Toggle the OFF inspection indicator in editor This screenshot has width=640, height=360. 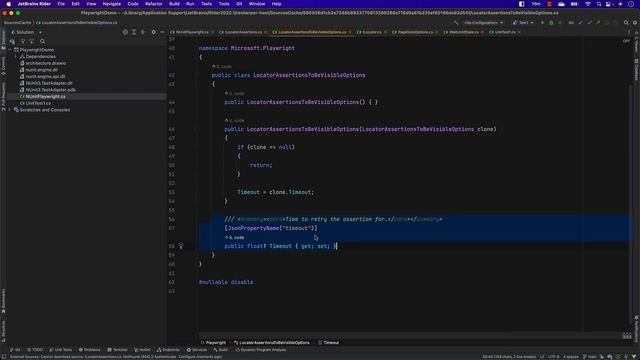pos(626,41)
